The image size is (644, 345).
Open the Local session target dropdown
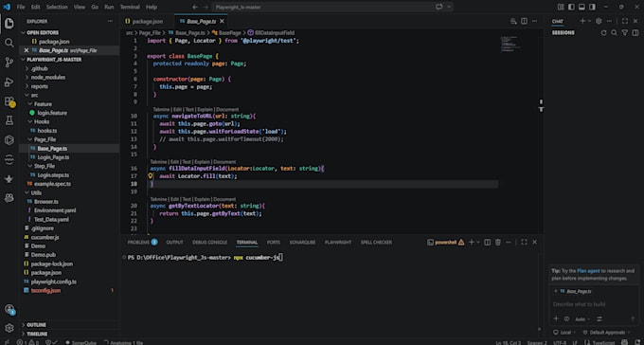[x=564, y=333]
